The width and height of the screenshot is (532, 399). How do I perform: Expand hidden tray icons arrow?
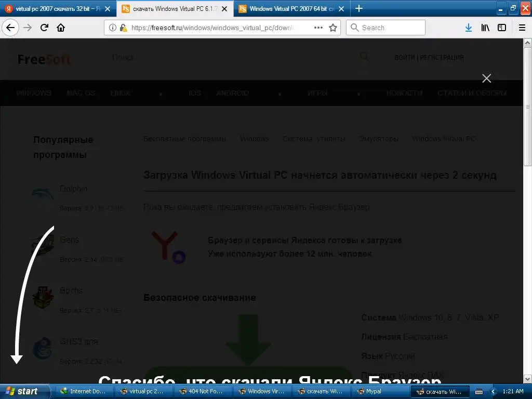494,392
